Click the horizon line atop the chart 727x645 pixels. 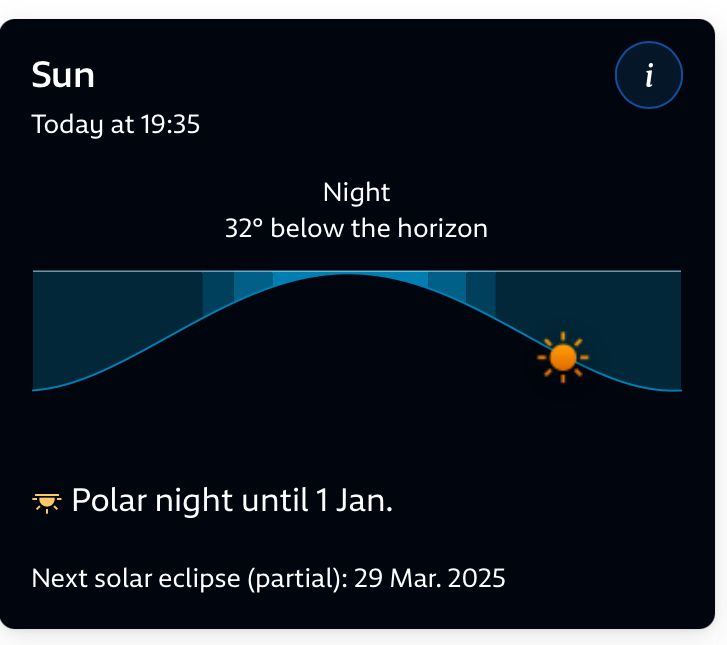click(357, 271)
